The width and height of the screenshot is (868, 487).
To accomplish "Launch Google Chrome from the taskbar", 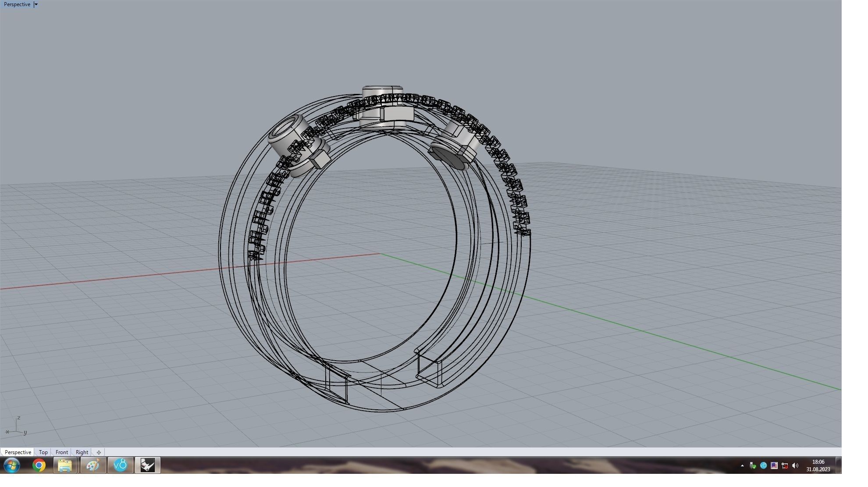I will click(x=39, y=465).
